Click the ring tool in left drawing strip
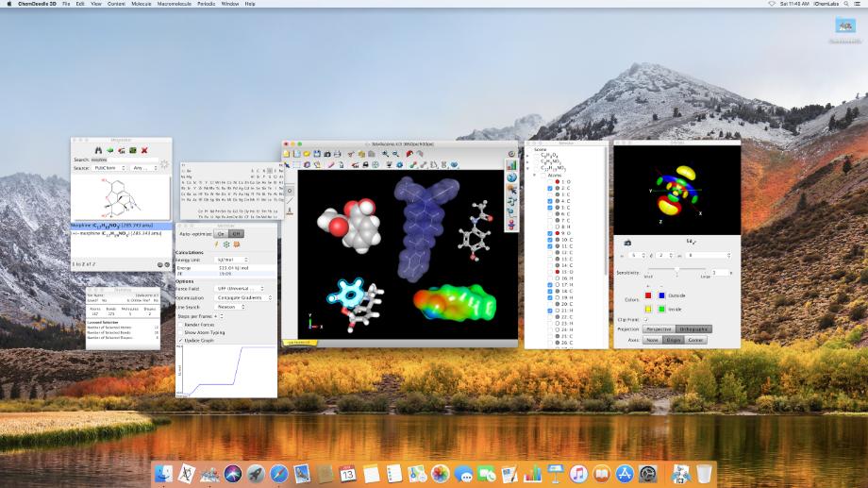 [290, 191]
